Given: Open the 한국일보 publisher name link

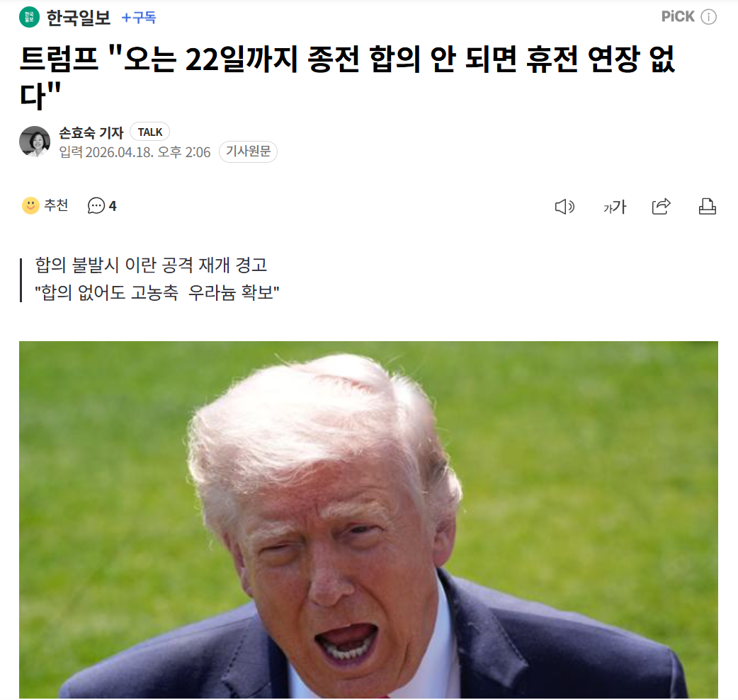Looking at the screenshot, I should (79, 18).
